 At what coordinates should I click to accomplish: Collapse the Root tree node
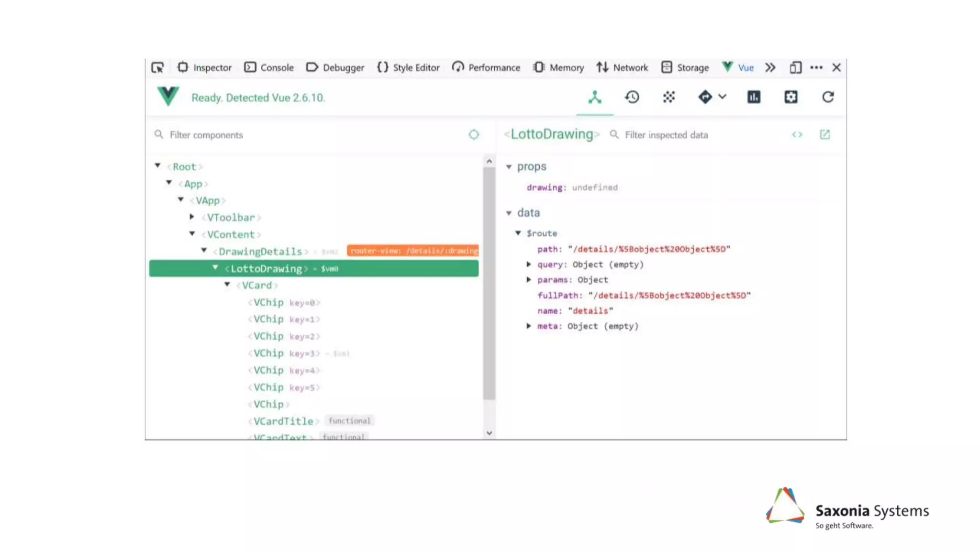point(157,165)
